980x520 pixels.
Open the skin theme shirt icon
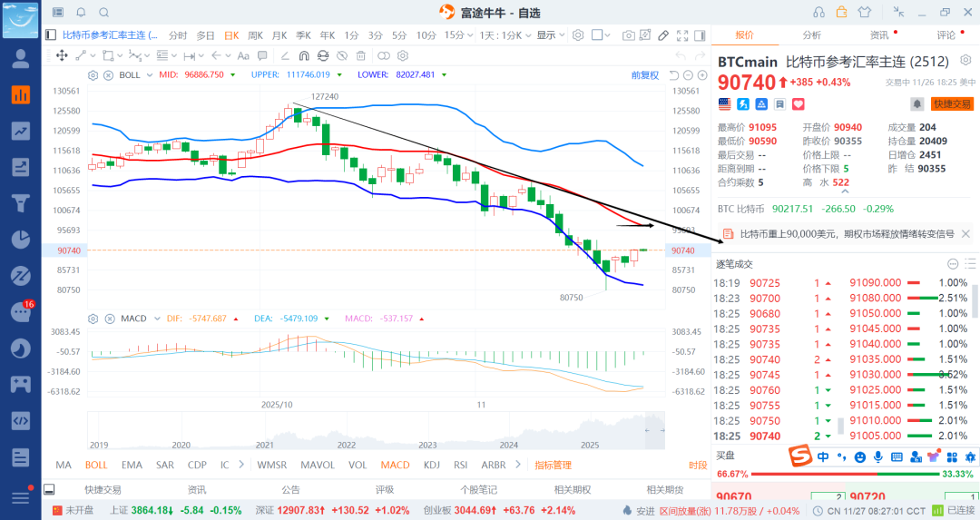coord(865,12)
